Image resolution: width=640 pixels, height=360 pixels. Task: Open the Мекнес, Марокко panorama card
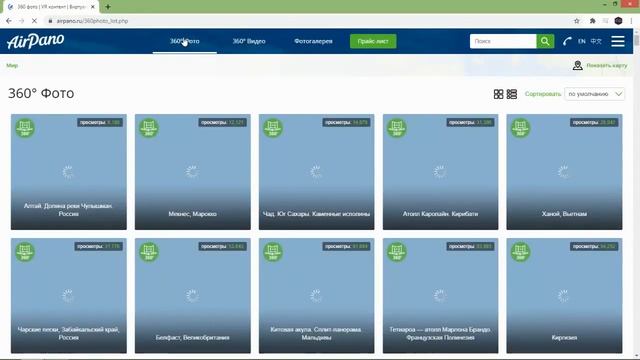[193, 172]
